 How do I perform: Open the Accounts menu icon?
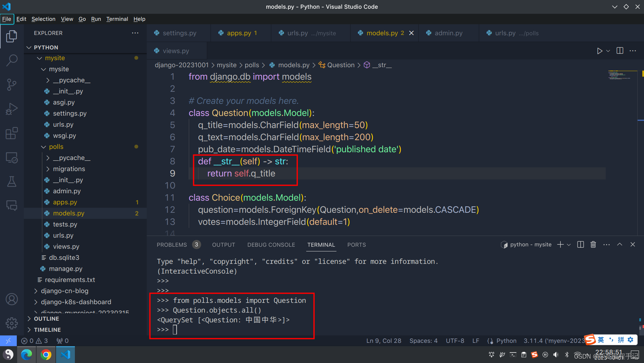click(x=12, y=299)
